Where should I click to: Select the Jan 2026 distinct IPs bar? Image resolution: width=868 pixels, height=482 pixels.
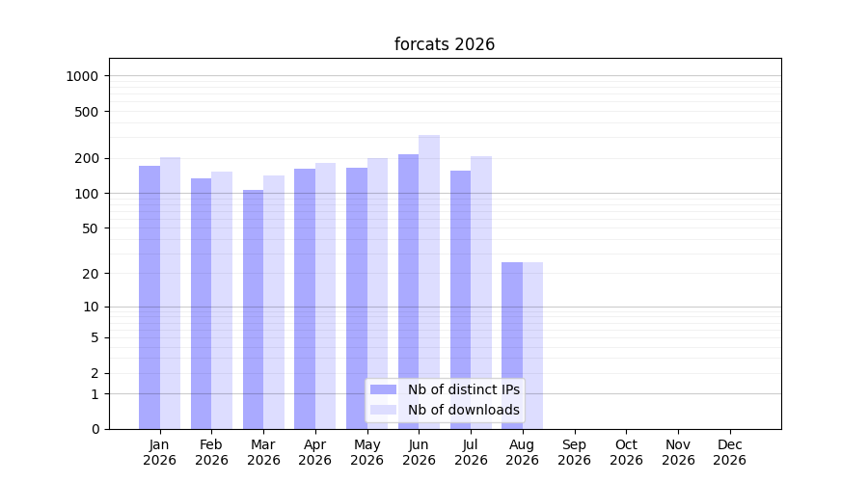(149, 297)
